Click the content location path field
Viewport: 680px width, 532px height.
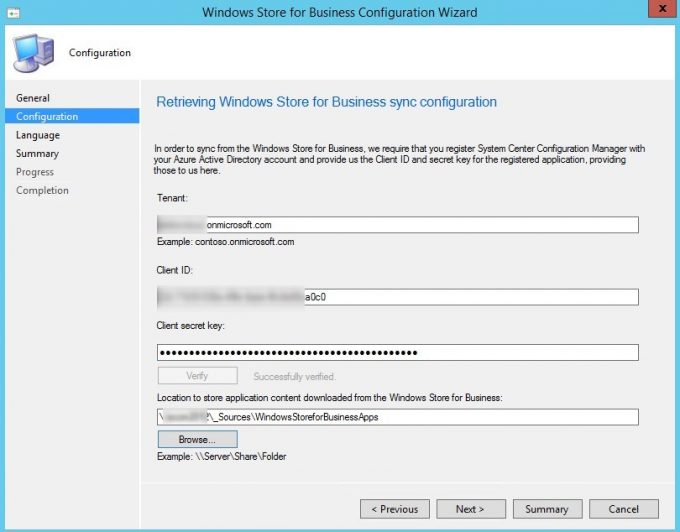point(398,417)
